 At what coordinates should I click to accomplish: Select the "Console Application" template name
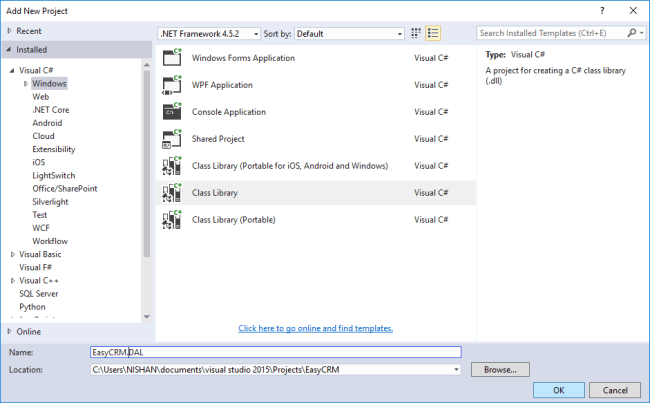point(229,112)
